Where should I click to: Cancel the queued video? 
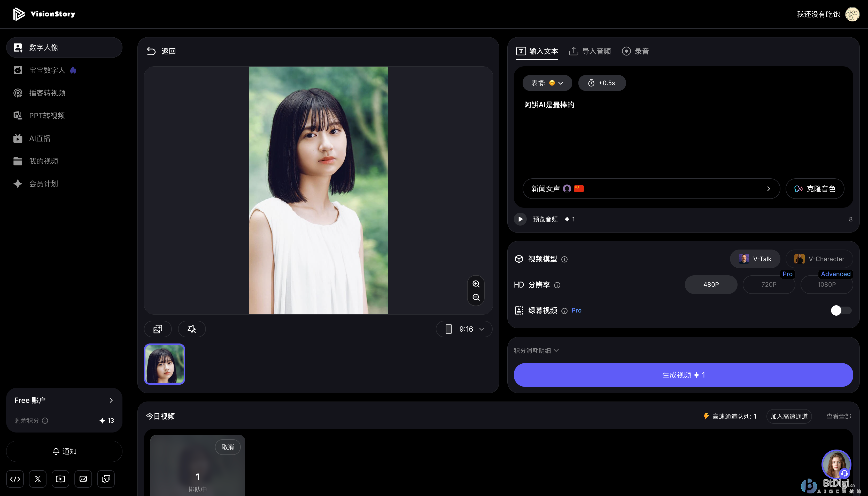228,447
